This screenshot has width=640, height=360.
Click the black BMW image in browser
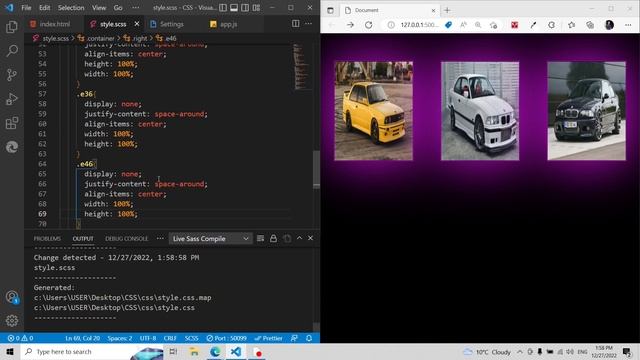click(587, 111)
